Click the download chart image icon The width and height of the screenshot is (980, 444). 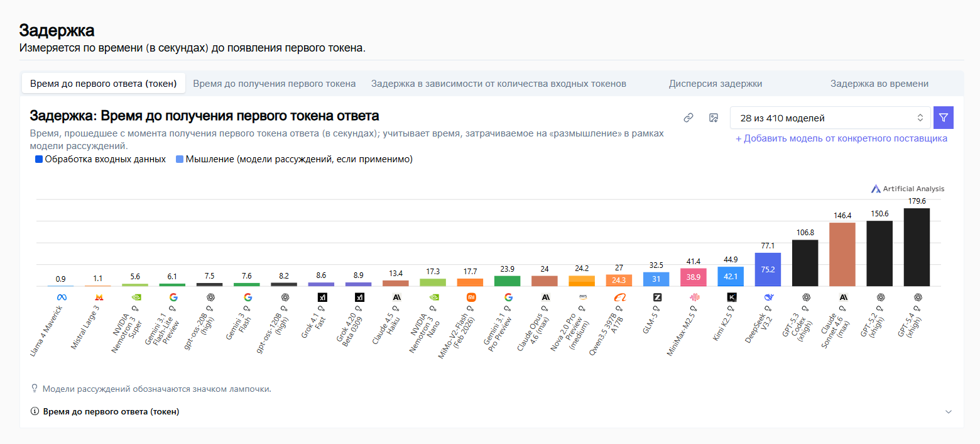[x=713, y=118]
